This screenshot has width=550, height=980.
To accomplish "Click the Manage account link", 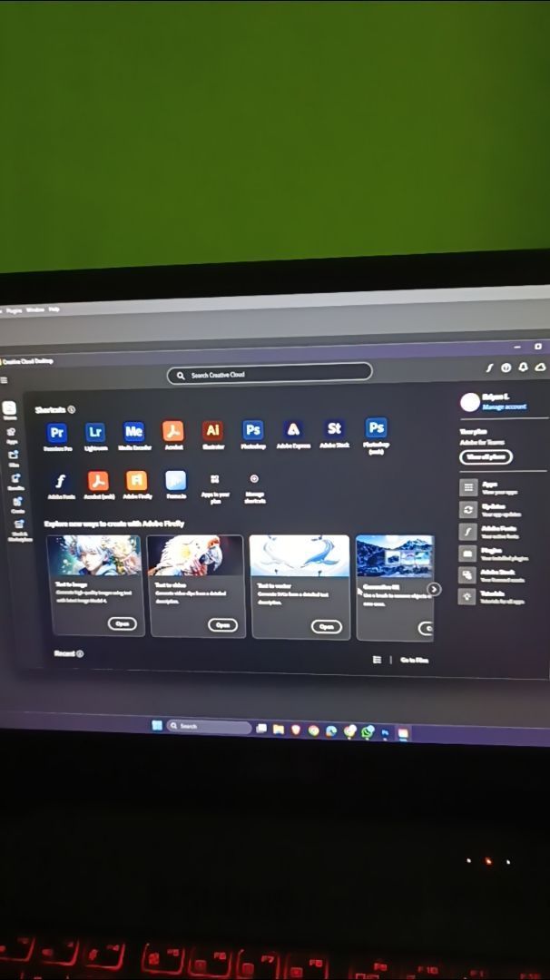I will point(504,407).
